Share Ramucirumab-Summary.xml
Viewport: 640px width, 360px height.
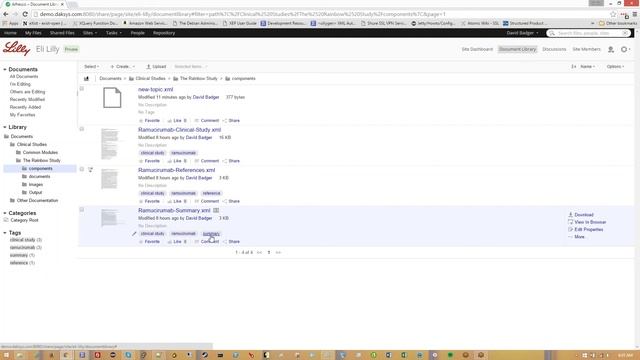point(231,242)
